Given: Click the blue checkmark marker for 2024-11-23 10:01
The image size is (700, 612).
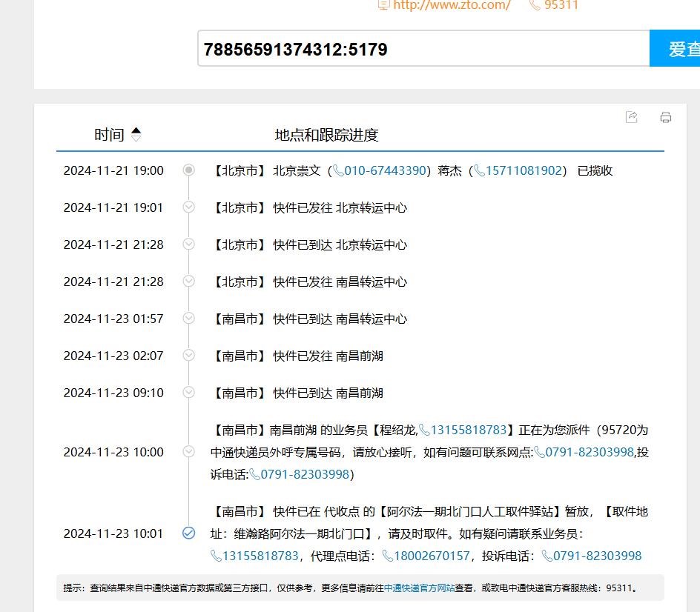Looking at the screenshot, I should pyautogui.click(x=189, y=533).
